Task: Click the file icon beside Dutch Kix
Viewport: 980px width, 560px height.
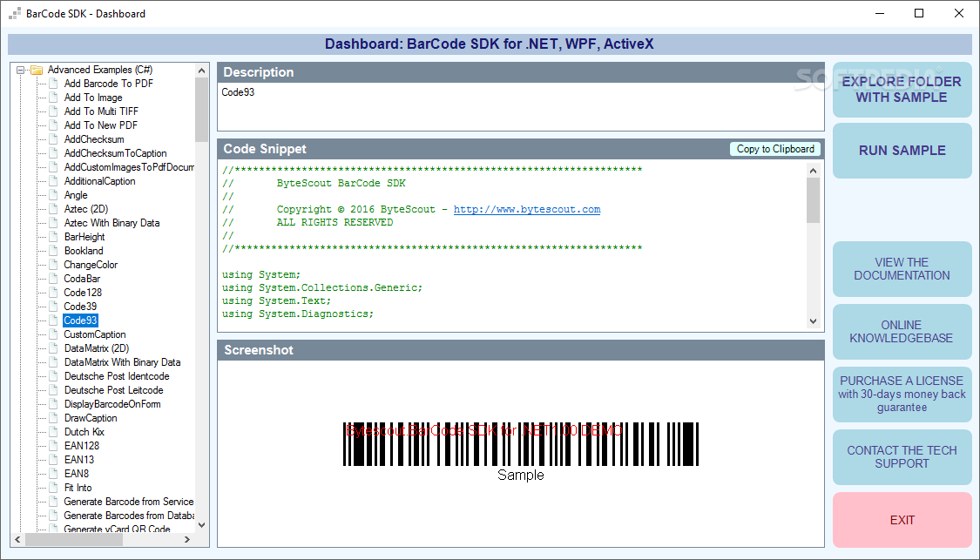Action: (54, 432)
